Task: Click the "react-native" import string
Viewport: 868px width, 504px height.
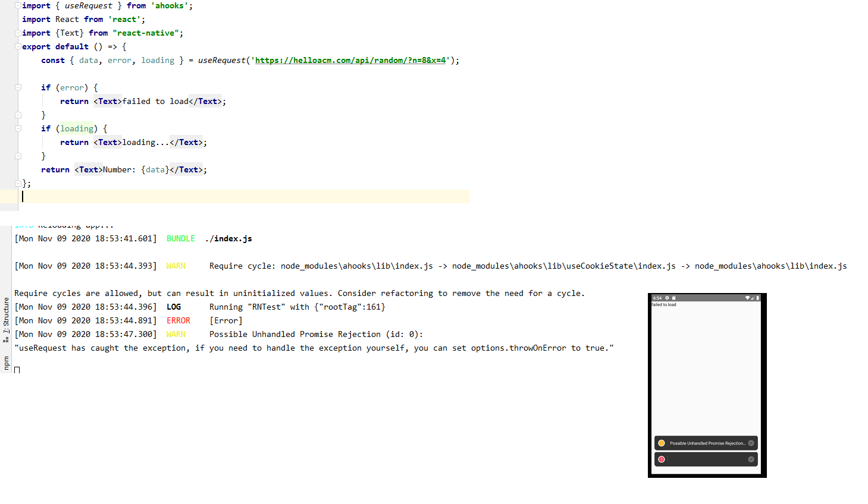Action: (146, 33)
